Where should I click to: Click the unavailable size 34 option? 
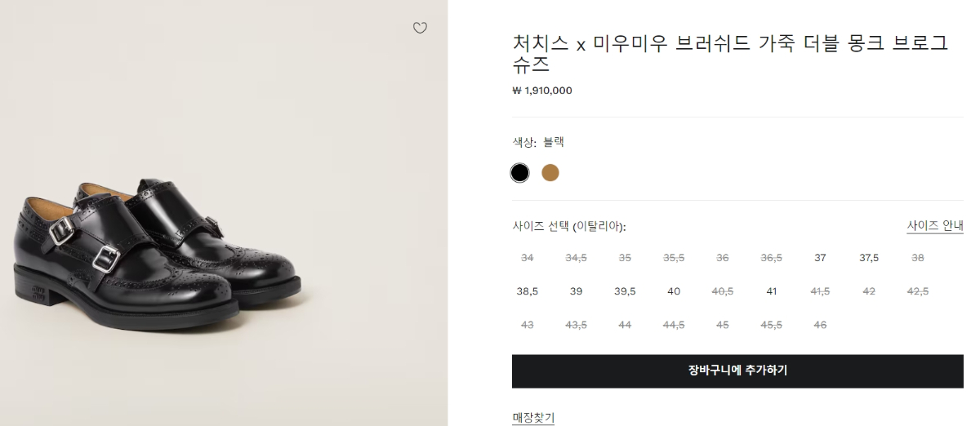pos(528,258)
